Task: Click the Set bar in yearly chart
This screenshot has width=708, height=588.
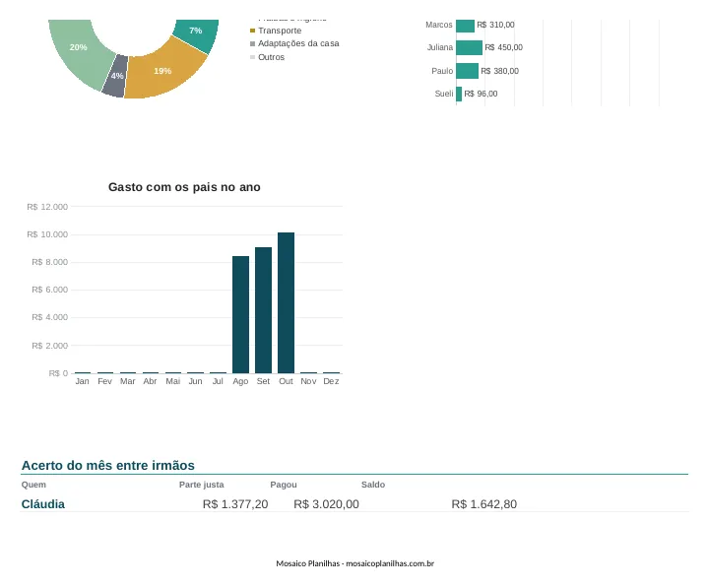Action: click(x=263, y=310)
